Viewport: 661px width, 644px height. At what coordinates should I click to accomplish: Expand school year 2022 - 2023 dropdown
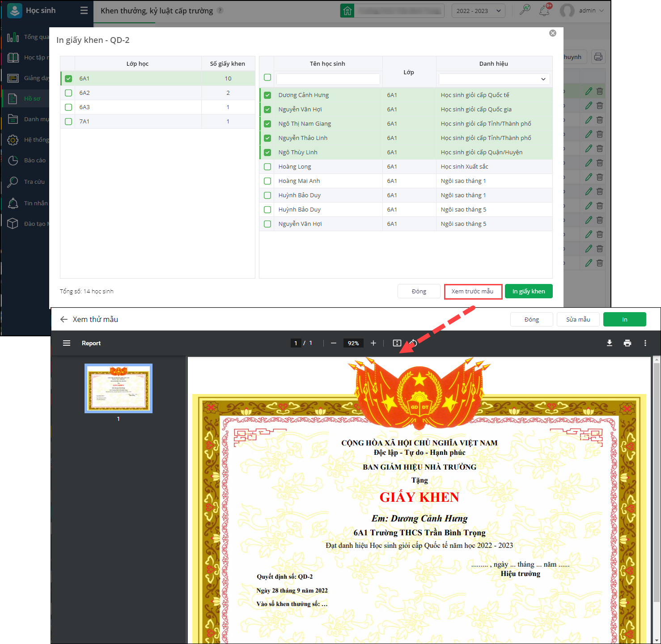coord(479,11)
